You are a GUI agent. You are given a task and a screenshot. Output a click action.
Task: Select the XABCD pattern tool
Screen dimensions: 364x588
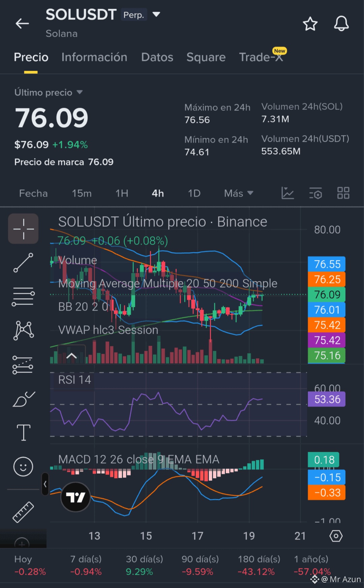click(23, 330)
